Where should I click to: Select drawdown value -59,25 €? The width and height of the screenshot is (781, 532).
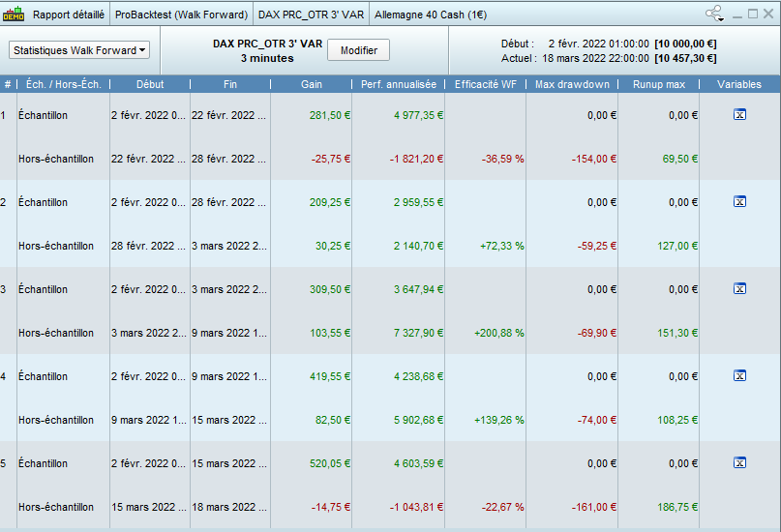(x=597, y=246)
